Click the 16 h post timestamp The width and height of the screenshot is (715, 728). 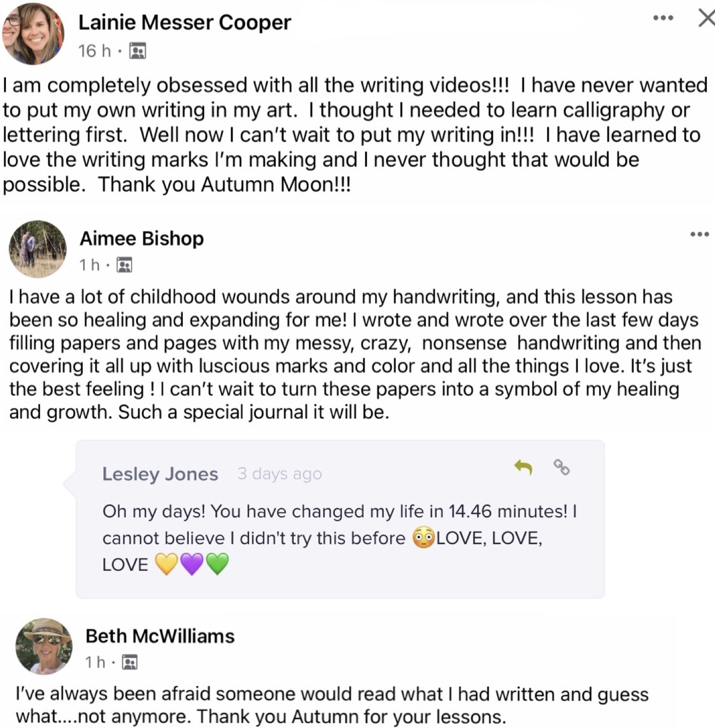95,51
